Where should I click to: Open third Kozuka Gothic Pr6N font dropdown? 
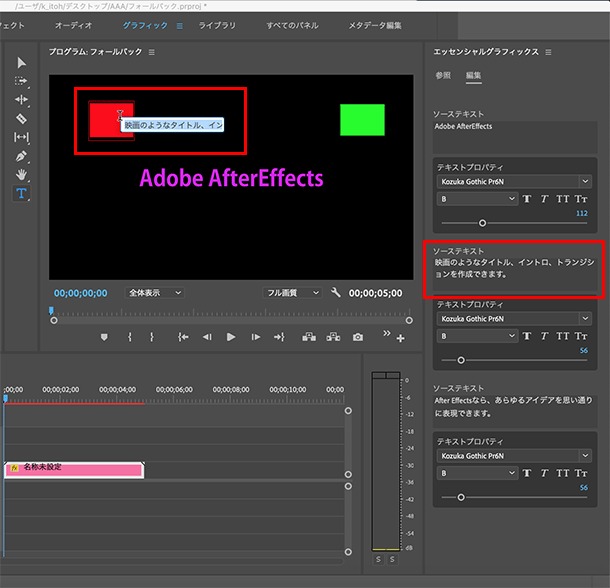(x=514, y=456)
